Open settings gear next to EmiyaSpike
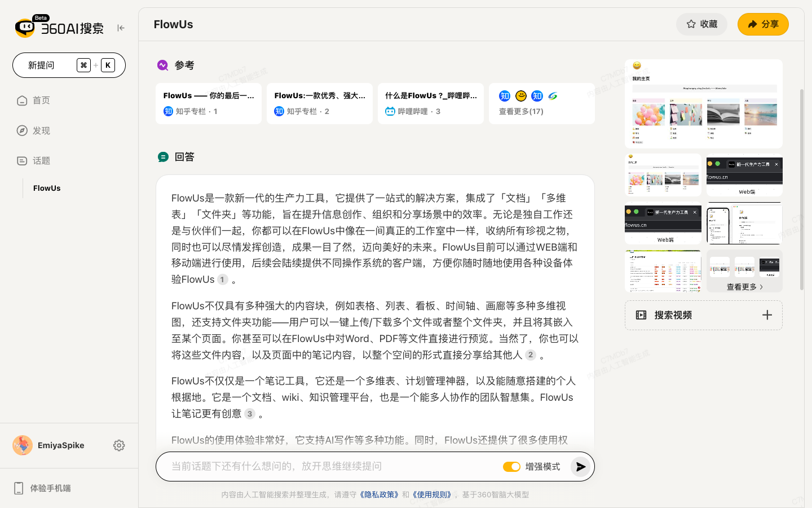 [119, 445]
